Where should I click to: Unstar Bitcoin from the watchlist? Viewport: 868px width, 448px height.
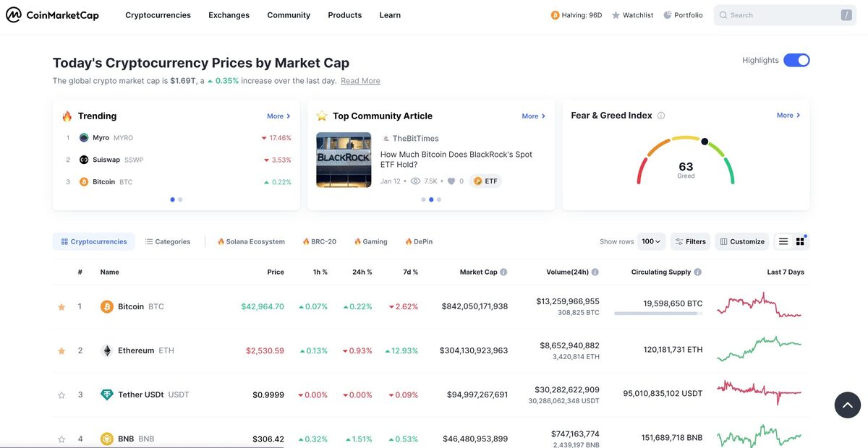coord(61,307)
